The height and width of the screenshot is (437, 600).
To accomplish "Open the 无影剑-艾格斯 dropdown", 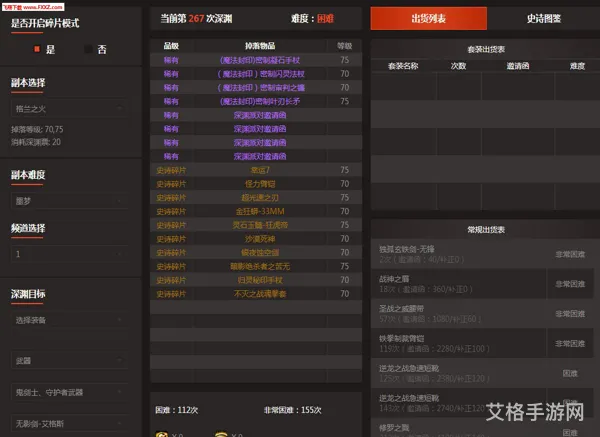I will coord(69,424).
